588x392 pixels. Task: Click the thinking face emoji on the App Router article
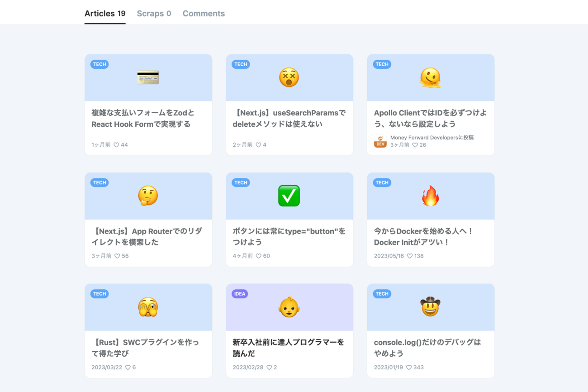click(x=148, y=196)
